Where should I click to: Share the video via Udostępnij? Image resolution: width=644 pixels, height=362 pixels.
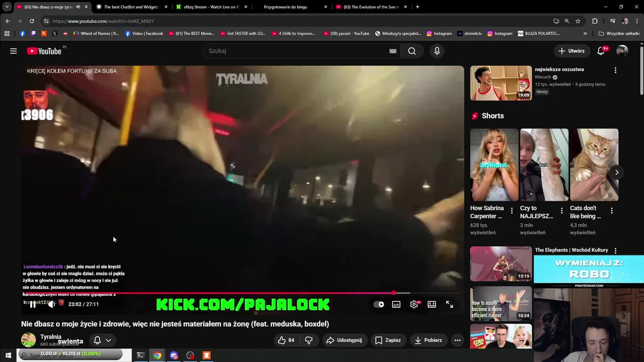pos(344,340)
